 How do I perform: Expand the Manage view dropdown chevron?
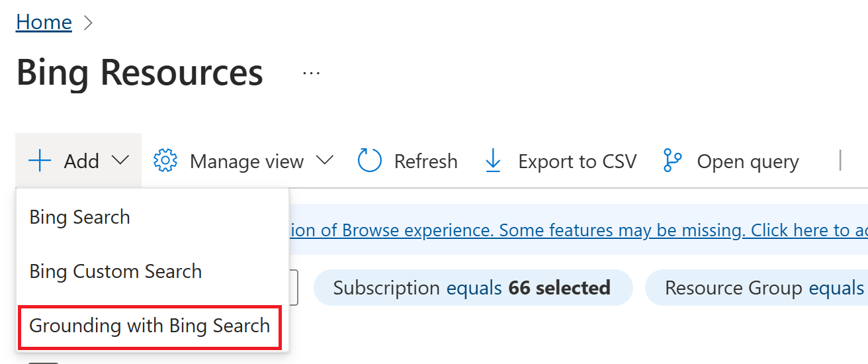tap(324, 161)
